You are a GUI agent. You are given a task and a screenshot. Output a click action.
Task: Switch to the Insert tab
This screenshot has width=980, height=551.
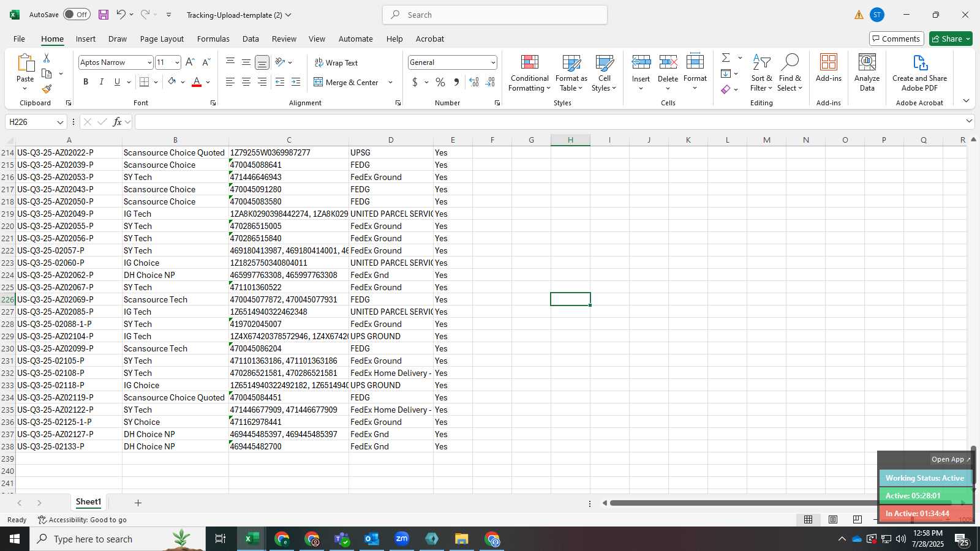(x=86, y=39)
